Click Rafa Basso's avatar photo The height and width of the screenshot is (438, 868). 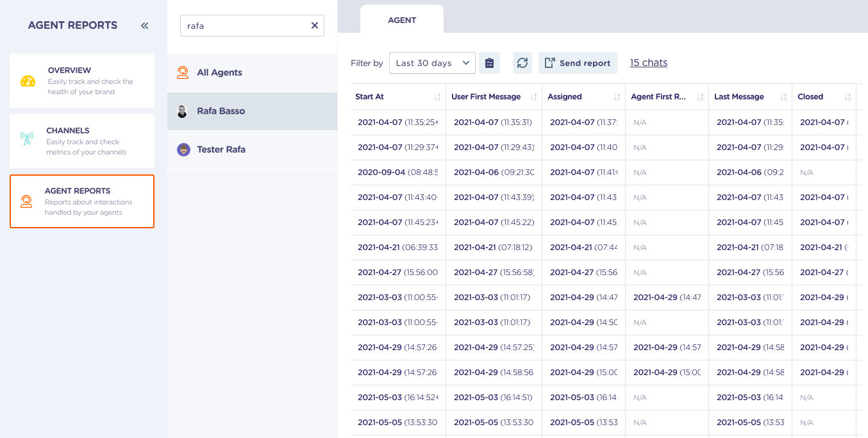pyautogui.click(x=183, y=111)
